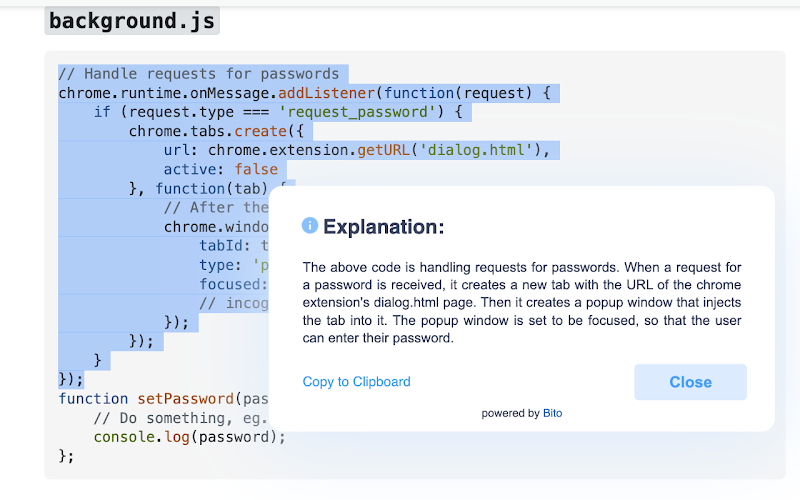Viewport: 800px width, 500px height.
Task: Click the explanation paragraph text
Action: point(522,303)
